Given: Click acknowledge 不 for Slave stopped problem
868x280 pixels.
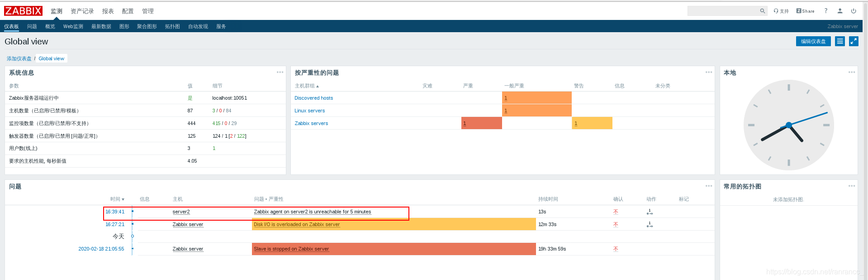Looking at the screenshot, I should 616,249.
